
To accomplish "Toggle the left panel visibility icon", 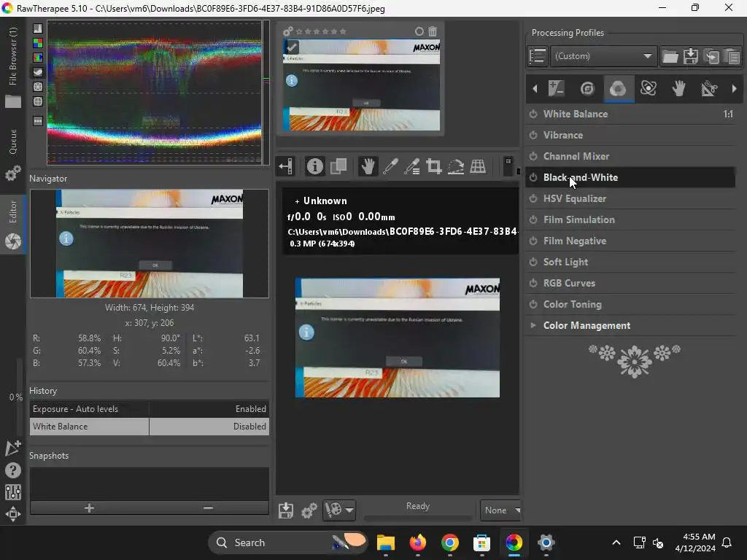I will click(x=286, y=166).
